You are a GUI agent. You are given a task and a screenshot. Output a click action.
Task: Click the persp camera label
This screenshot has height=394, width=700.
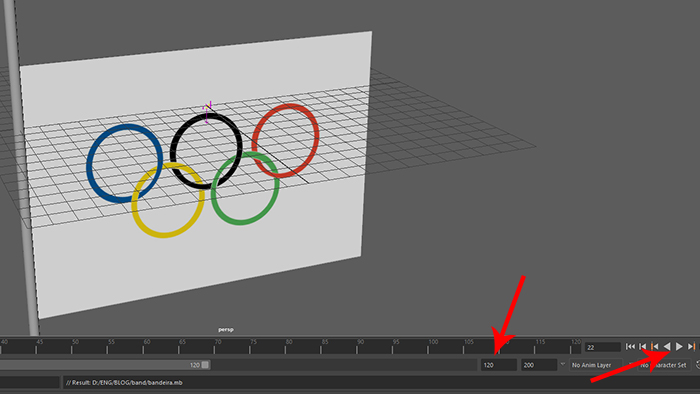(x=226, y=330)
